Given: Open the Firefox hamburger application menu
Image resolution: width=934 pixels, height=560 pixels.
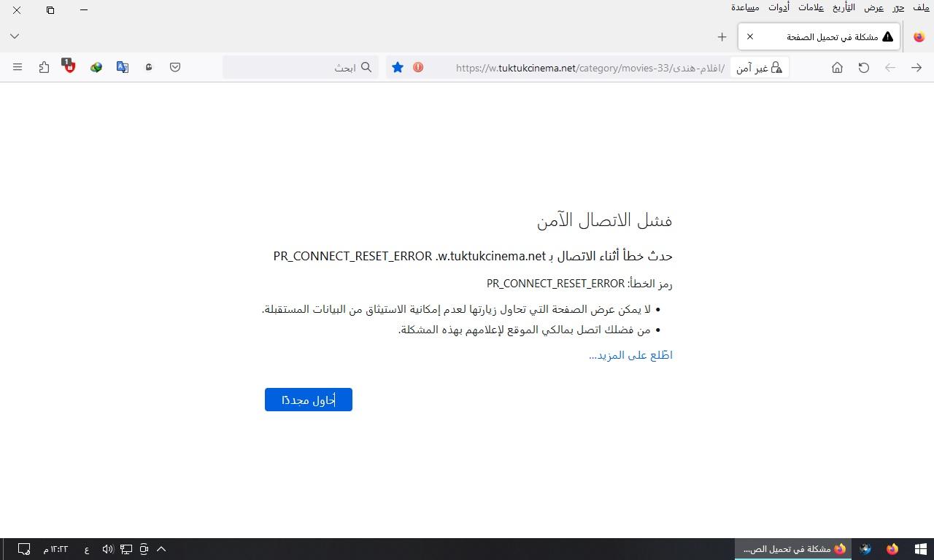Looking at the screenshot, I should click(x=18, y=67).
